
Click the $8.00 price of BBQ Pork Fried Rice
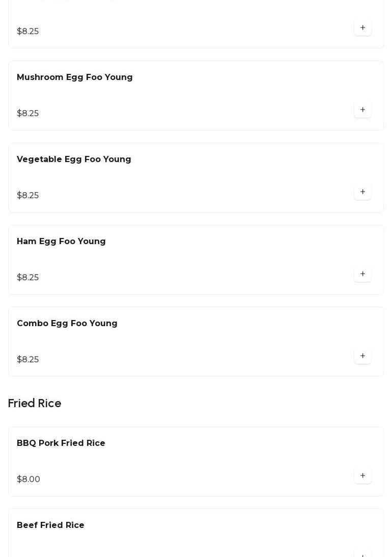point(29,480)
